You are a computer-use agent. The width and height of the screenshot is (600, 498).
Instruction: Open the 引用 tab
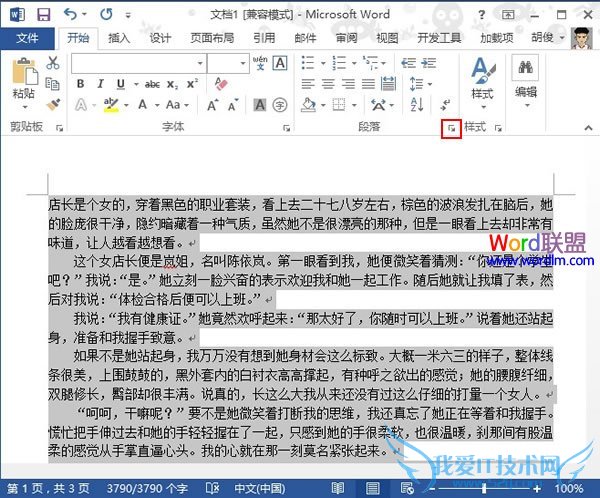[x=264, y=38]
